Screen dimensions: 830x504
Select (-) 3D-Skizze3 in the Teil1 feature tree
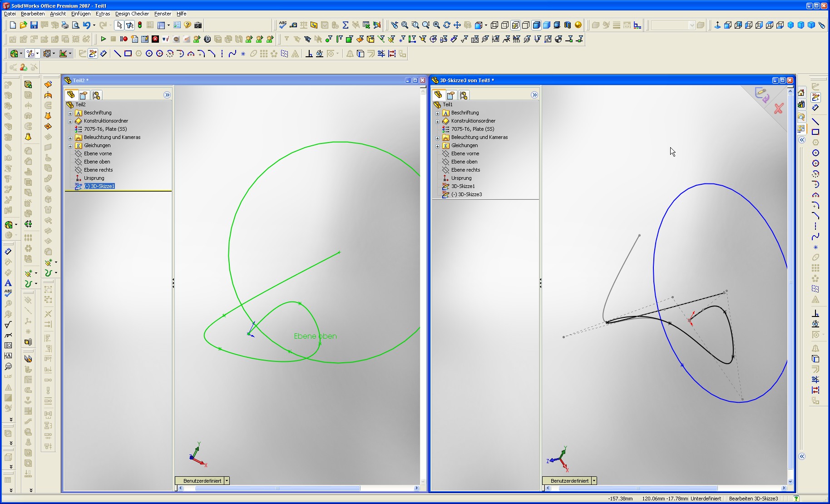[467, 194]
